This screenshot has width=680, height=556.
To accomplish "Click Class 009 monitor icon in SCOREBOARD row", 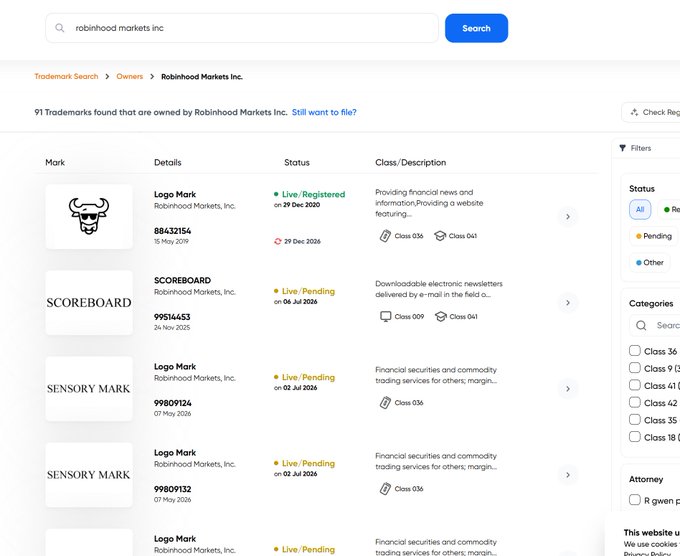I will [x=386, y=317].
